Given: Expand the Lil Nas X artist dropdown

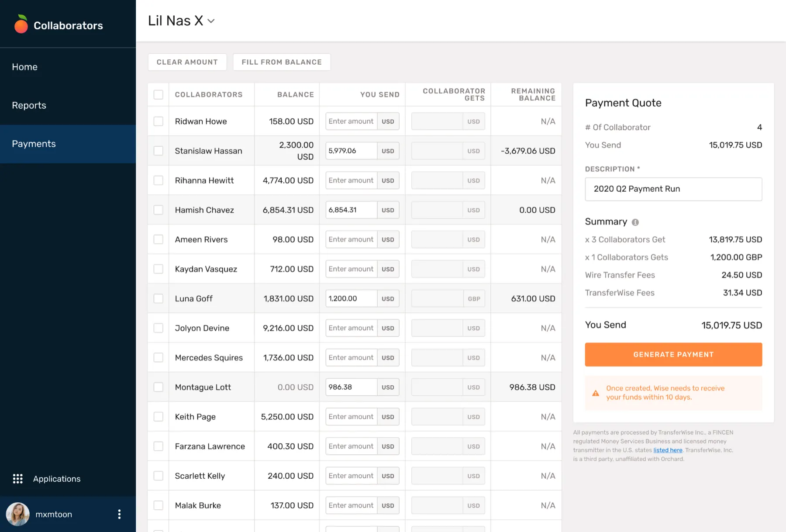Looking at the screenshot, I should (x=181, y=21).
